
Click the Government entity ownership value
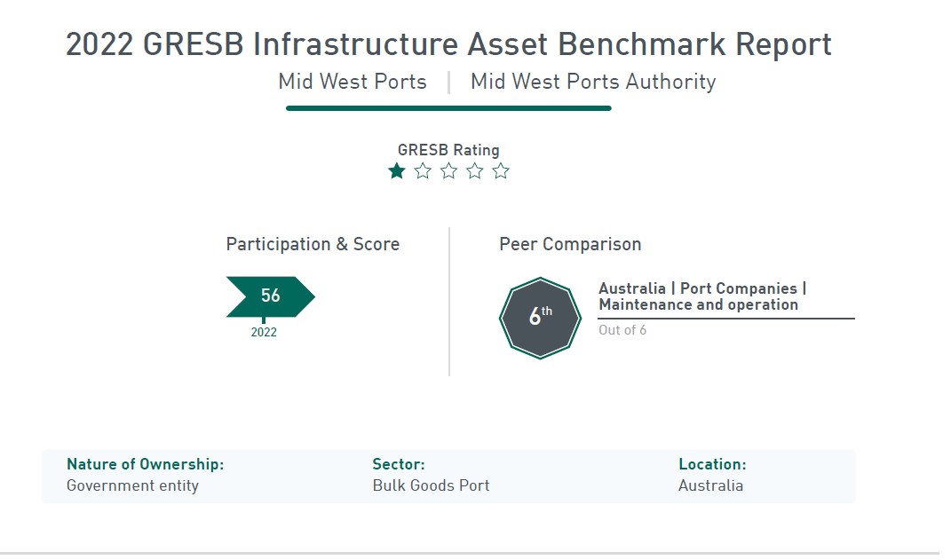[x=133, y=485]
